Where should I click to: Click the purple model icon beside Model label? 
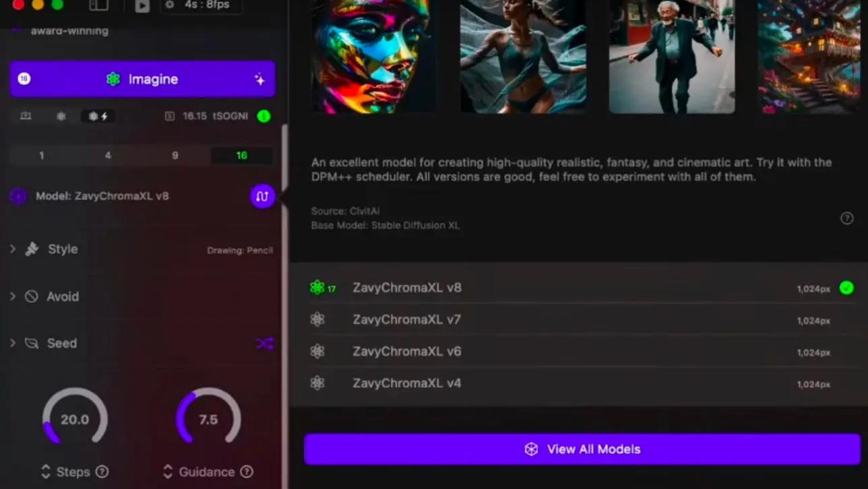point(18,197)
